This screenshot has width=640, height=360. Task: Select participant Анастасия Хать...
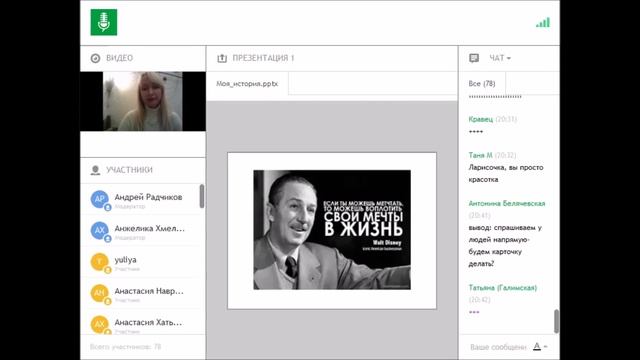140,322
